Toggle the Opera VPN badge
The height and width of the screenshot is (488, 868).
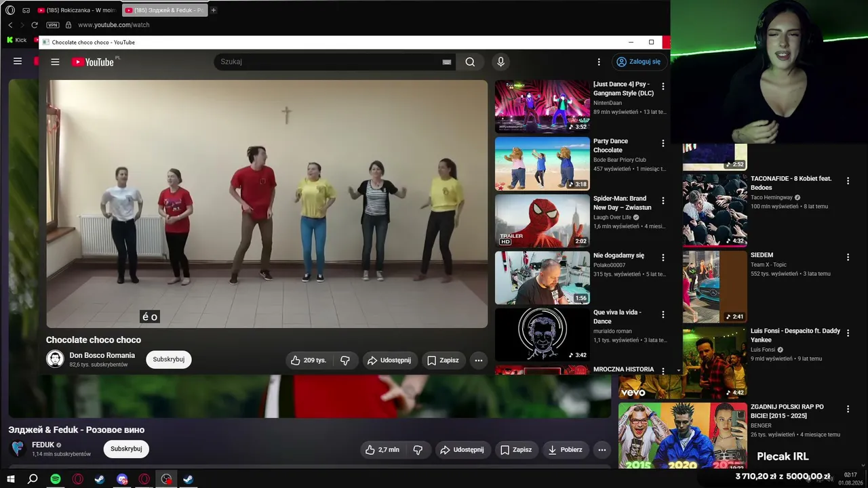(52, 25)
